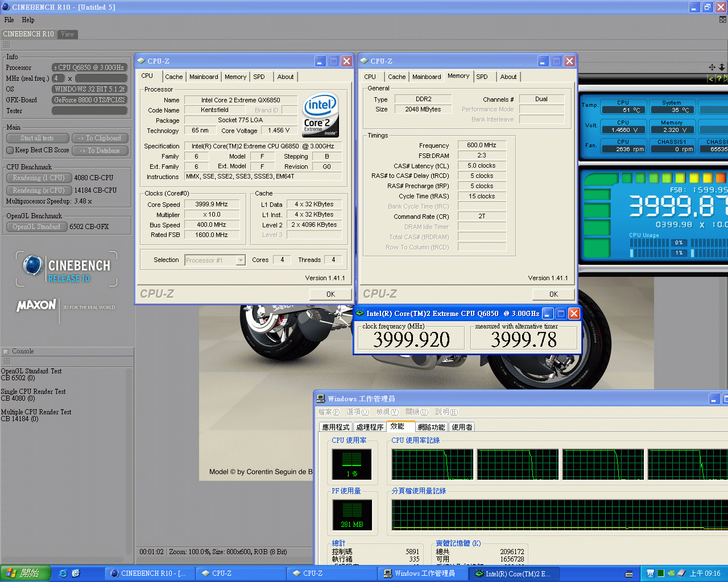Click the chip icon in Intel Q6850 clock window title
Screen dimensions: 728x582
click(x=360, y=313)
